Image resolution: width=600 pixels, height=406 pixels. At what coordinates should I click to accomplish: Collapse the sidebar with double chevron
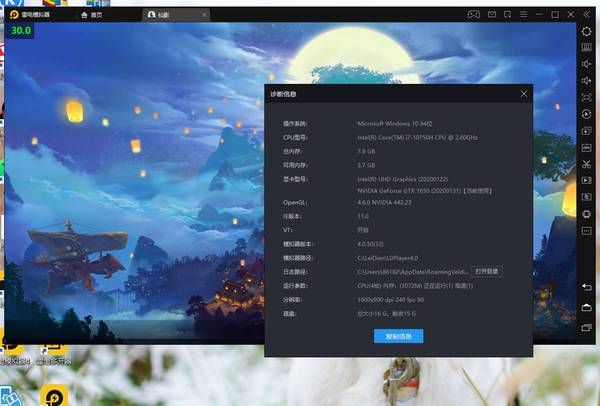(x=586, y=15)
